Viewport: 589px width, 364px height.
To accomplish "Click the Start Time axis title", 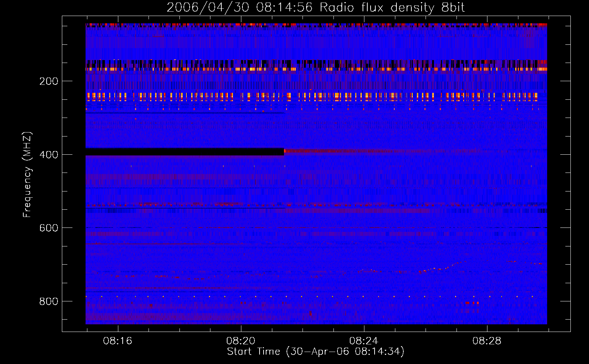I will 316,352.
